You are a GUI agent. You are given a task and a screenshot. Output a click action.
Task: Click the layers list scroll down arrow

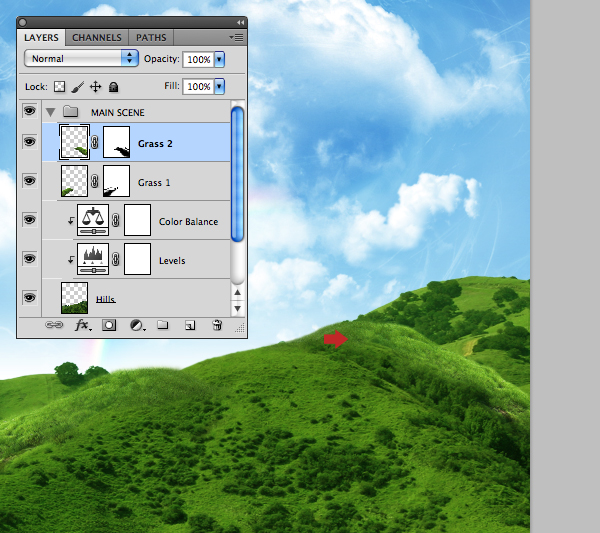tap(237, 308)
